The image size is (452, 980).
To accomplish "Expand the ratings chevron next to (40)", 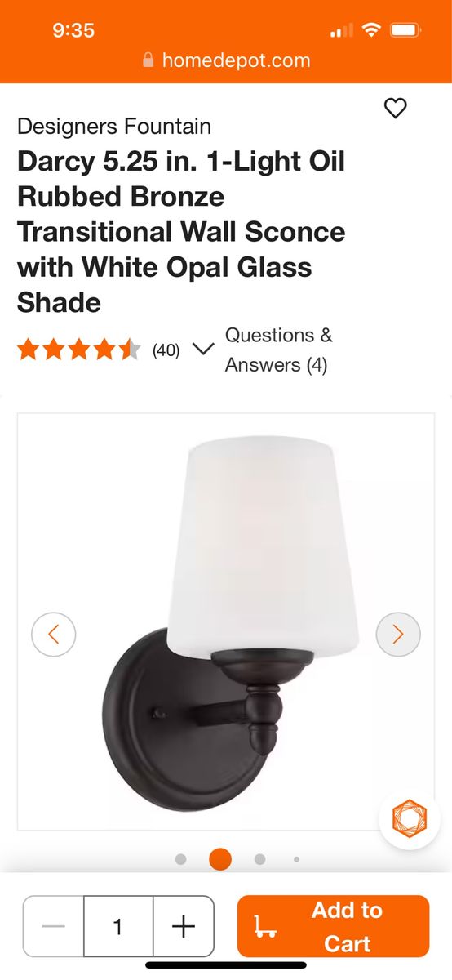I will point(203,350).
